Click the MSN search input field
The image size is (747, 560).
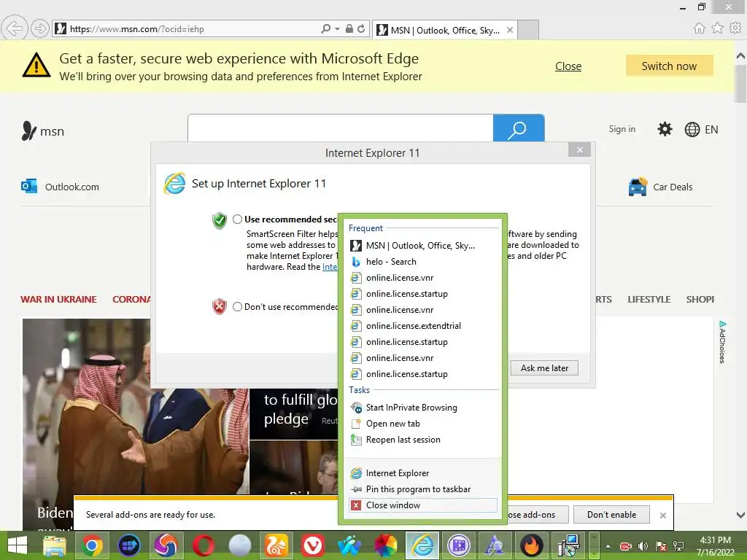[340, 128]
